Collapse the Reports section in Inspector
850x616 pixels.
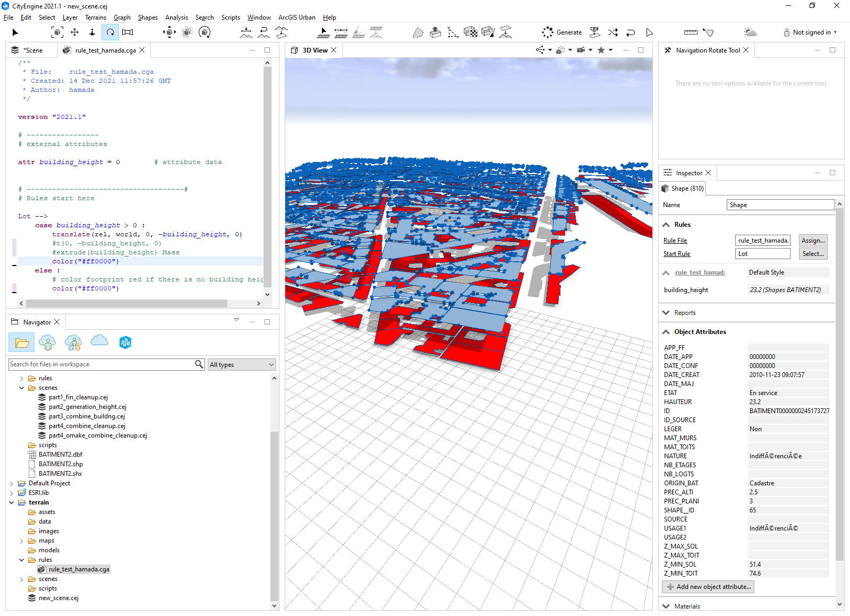coord(666,312)
